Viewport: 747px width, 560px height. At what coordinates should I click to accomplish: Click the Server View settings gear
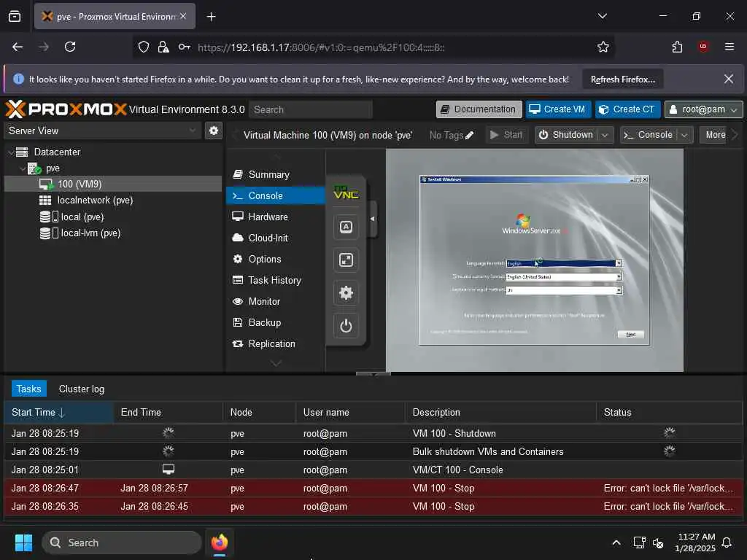point(214,131)
